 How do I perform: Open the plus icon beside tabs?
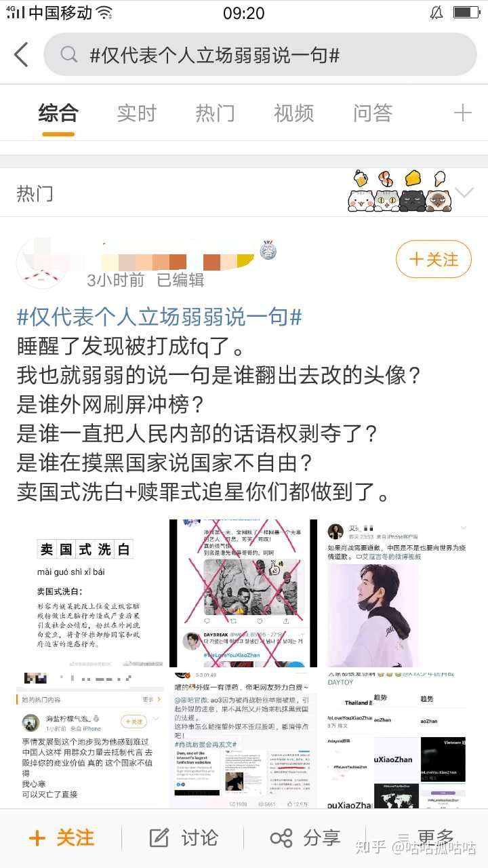(462, 113)
